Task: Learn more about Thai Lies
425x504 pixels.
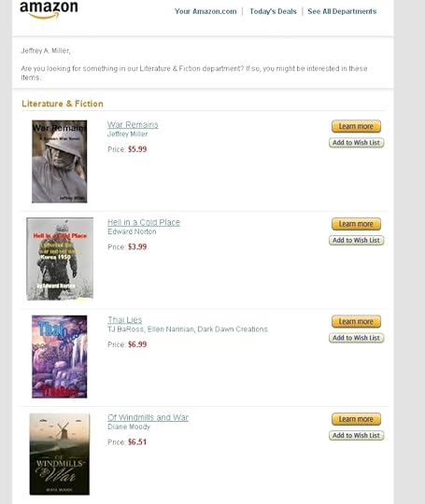Action: (356, 321)
